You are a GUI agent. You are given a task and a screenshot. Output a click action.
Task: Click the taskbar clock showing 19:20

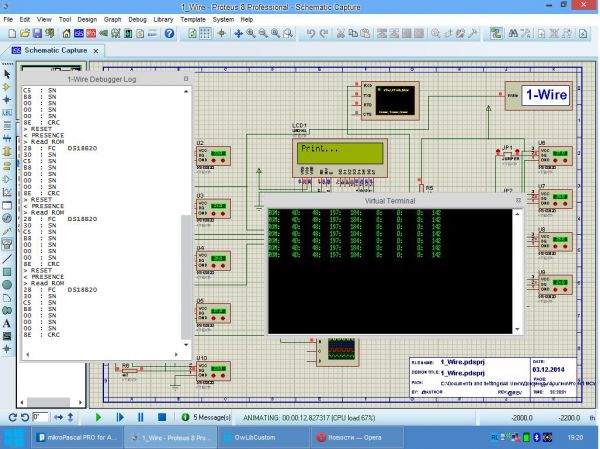pos(575,437)
